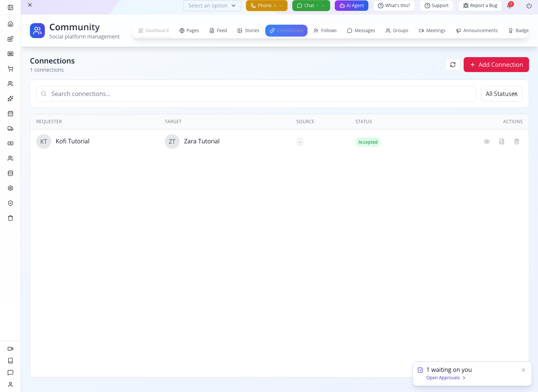The height and width of the screenshot is (392, 538).
Task: Follow the Open Approvals link
Action: point(446,378)
